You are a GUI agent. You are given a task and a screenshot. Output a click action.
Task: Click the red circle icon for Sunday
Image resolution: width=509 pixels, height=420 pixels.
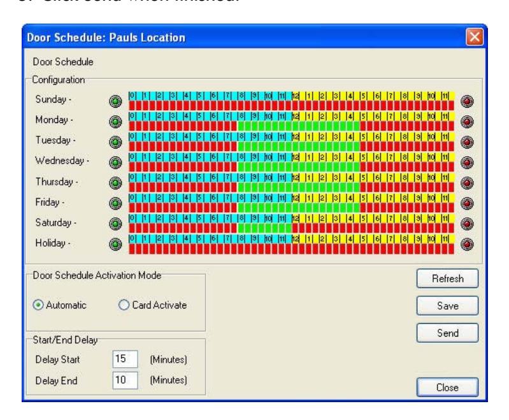[x=467, y=101]
